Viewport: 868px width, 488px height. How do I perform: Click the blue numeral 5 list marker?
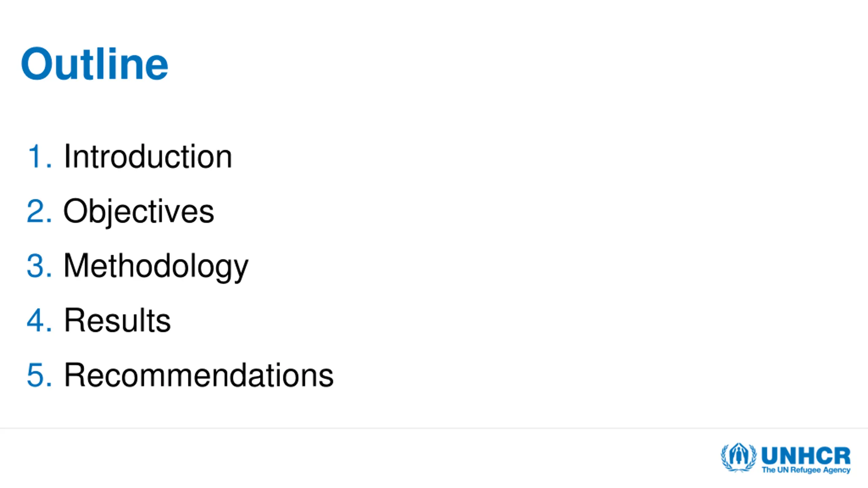(x=40, y=375)
